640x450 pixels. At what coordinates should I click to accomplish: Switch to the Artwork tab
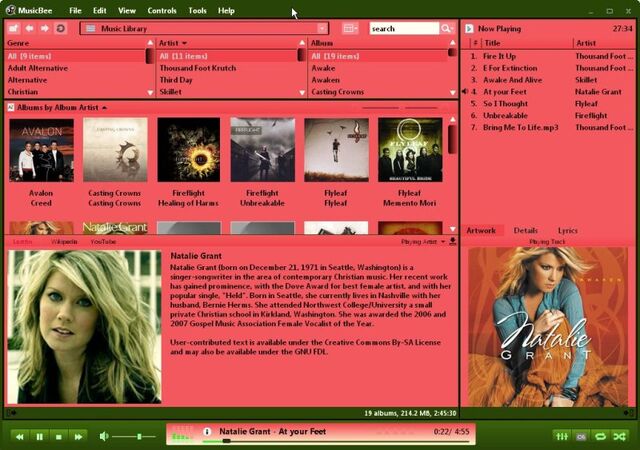pos(481,230)
